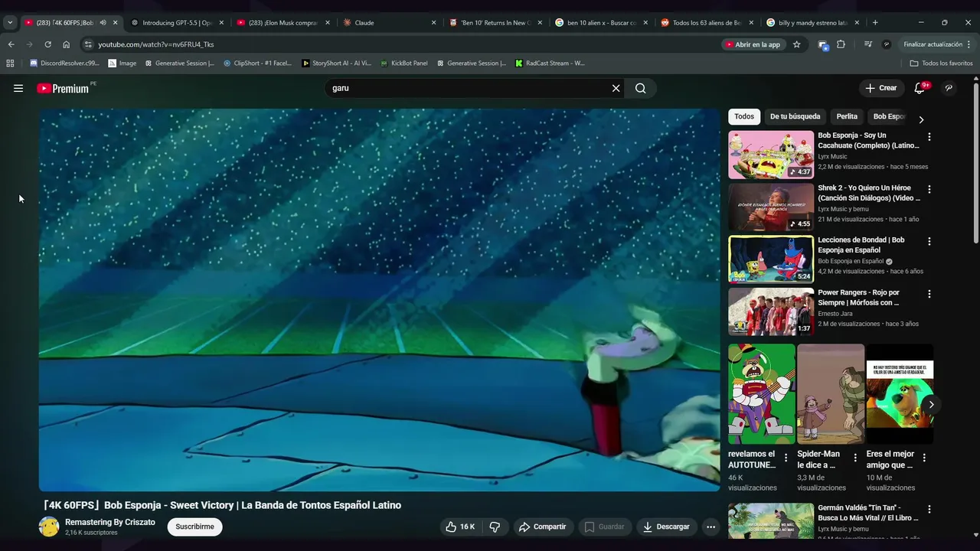Screen dimensions: 980x551
Task: Select the Bob Espo filter chip
Action: [x=890, y=116]
